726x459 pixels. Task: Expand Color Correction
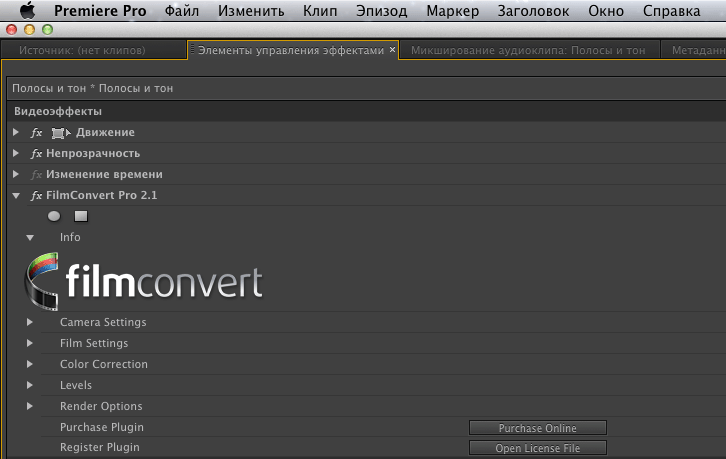(x=30, y=364)
